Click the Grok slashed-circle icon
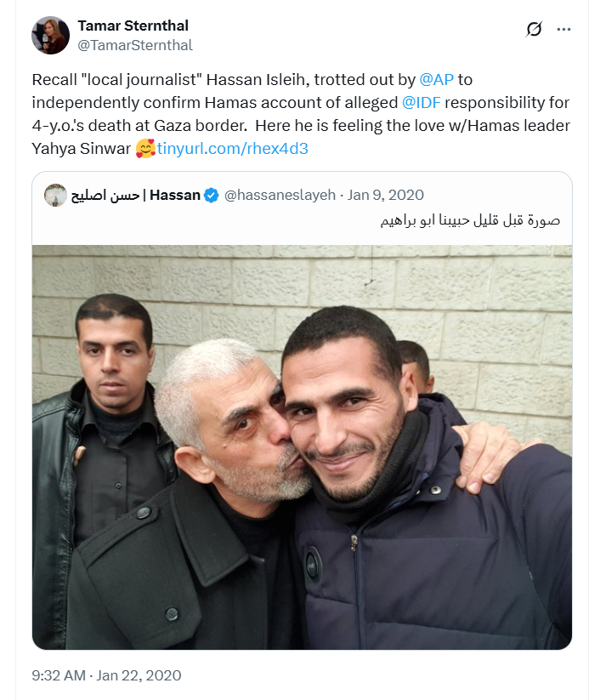This screenshot has height=700, width=600. click(534, 29)
